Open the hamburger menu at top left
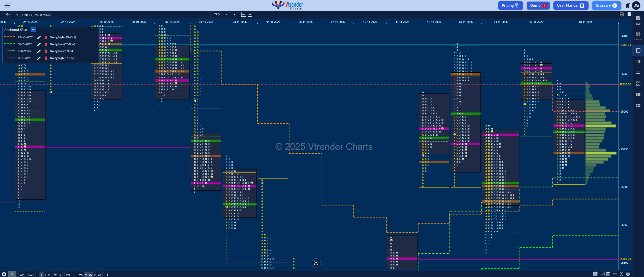Screen dimensions: 644x277 click(x=7, y=5)
